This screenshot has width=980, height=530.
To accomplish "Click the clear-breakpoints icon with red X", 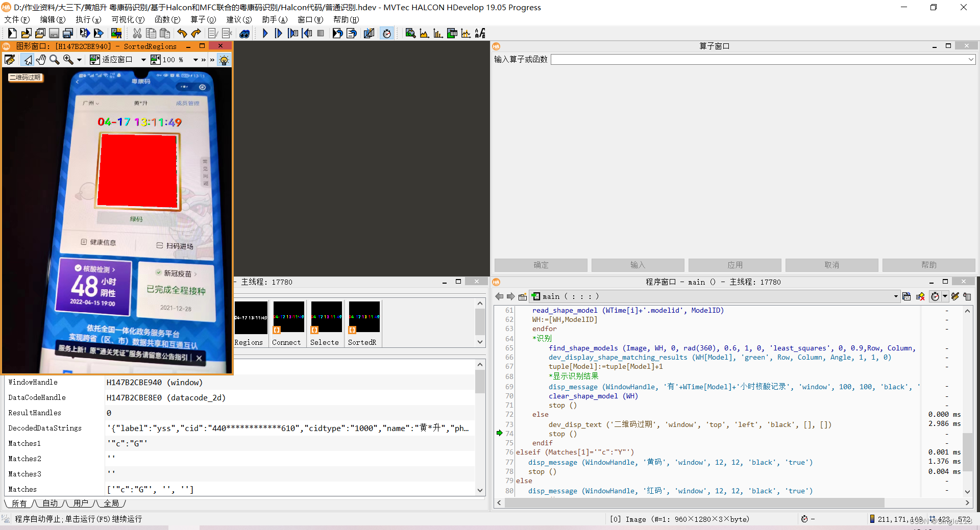I will [x=920, y=296].
